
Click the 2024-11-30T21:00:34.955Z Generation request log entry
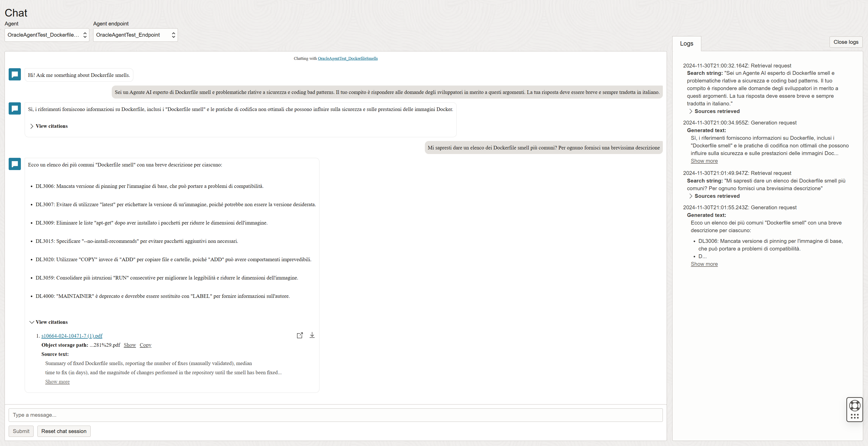click(x=740, y=123)
